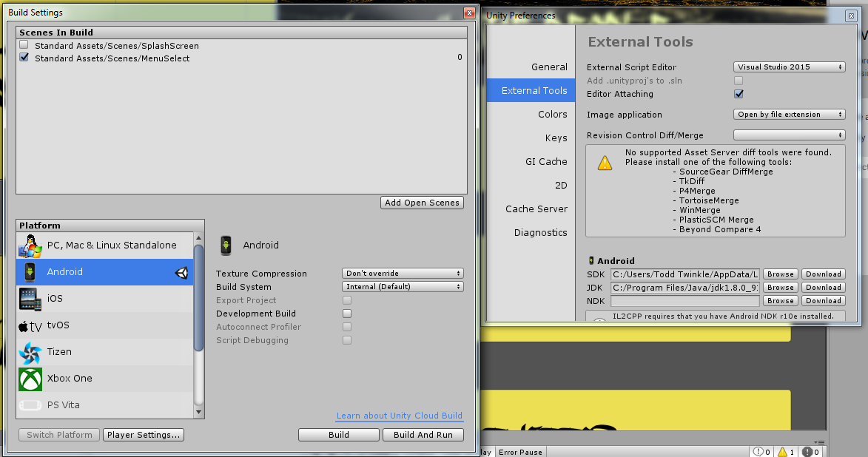Toggle the Autoconnect Profiler checkbox
The height and width of the screenshot is (457, 868).
[x=347, y=327]
